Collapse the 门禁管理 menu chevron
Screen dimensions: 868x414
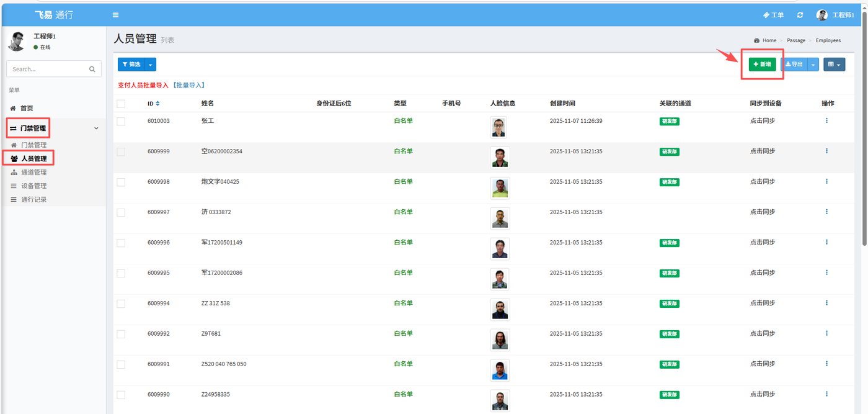(95, 128)
